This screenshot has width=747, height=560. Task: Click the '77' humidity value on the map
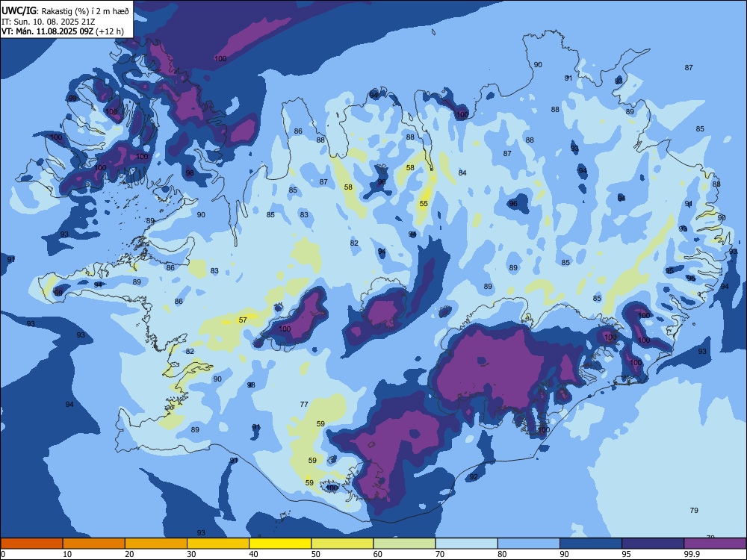304,405
